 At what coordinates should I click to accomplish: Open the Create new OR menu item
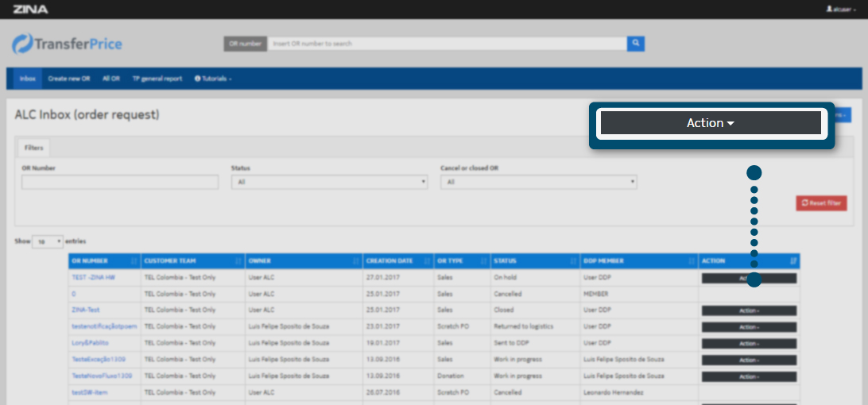coord(69,79)
